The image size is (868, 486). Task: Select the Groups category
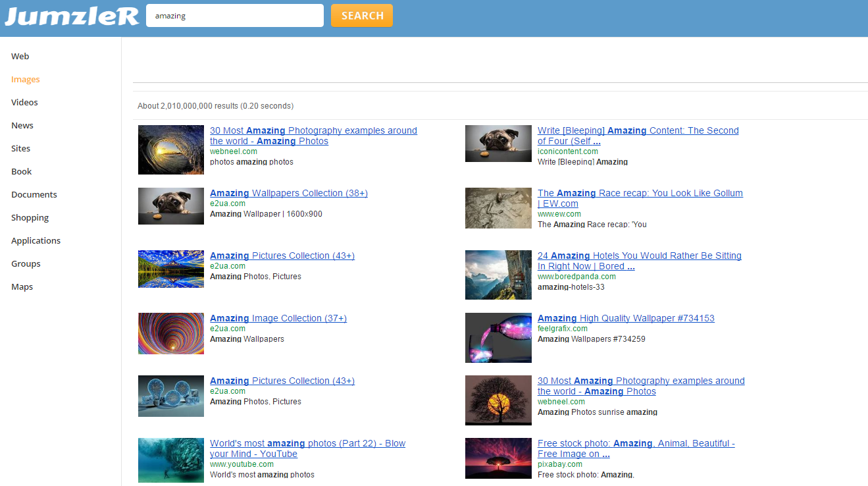coord(26,264)
